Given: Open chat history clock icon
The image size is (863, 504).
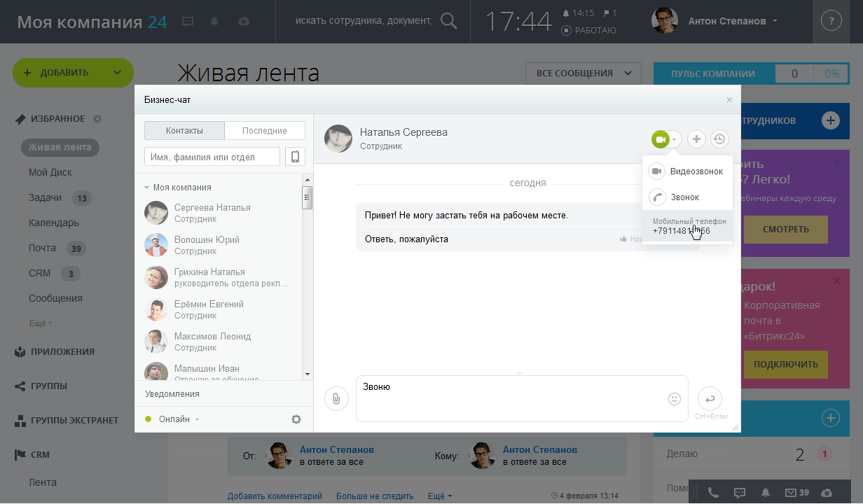Looking at the screenshot, I should coord(719,139).
